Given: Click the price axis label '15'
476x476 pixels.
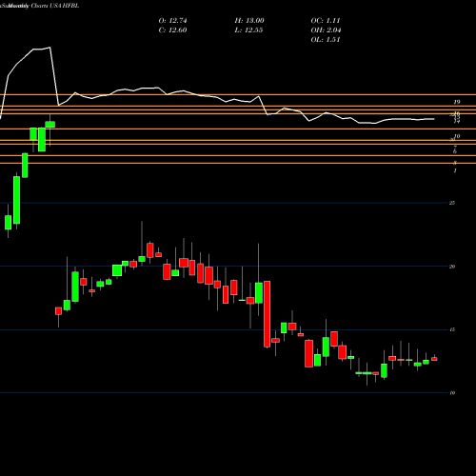Looking at the screenshot, I should (x=452, y=330).
